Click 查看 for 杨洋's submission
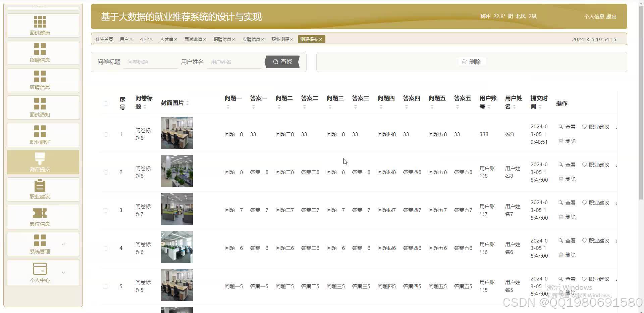Screen dimensions: 644x313 [567, 127]
